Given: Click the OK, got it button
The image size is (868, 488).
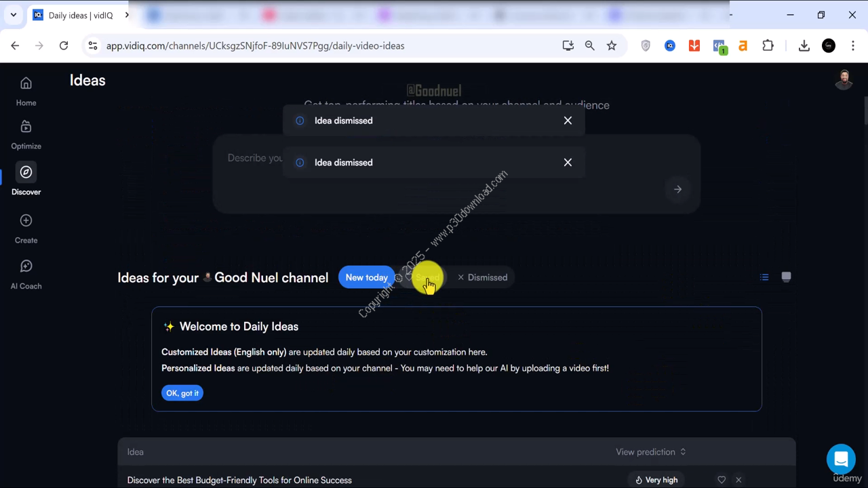Looking at the screenshot, I should coord(182,393).
